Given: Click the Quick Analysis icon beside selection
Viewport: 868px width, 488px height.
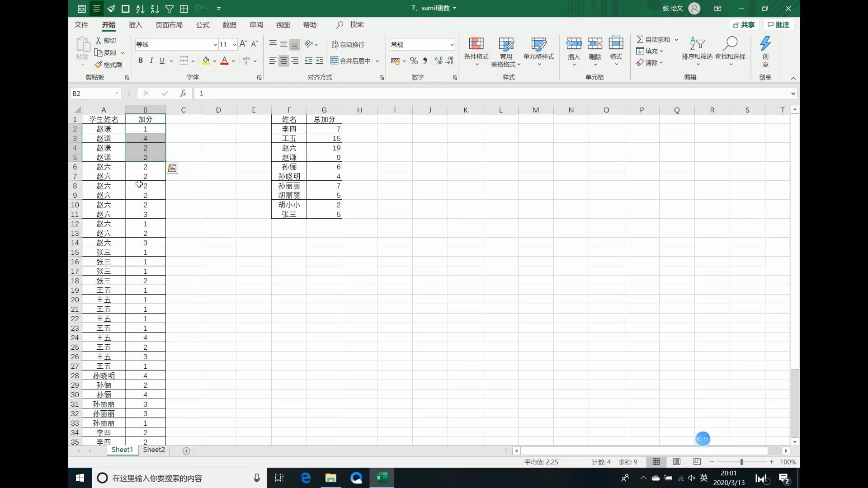Looking at the screenshot, I should (x=172, y=168).
